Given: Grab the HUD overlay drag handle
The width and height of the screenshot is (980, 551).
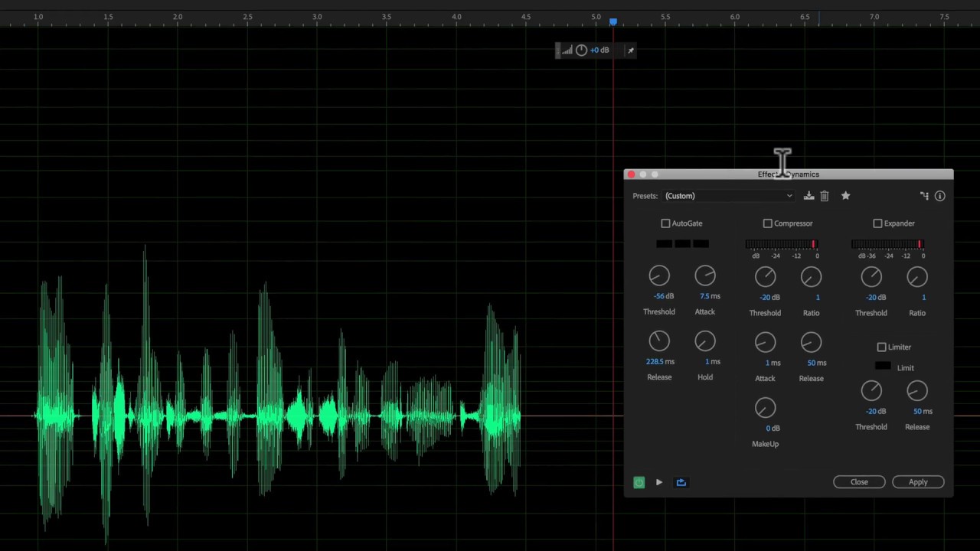Looking at the screenshot, I should pyautogui.click(x=558, y=51).
